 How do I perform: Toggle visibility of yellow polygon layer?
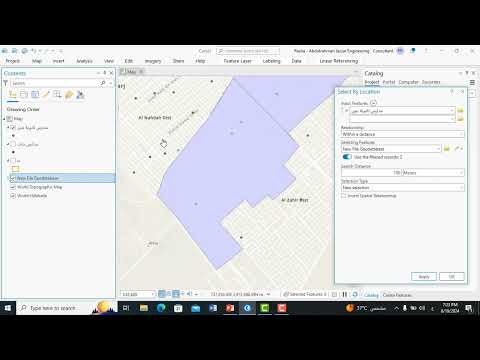pos(13,161)
